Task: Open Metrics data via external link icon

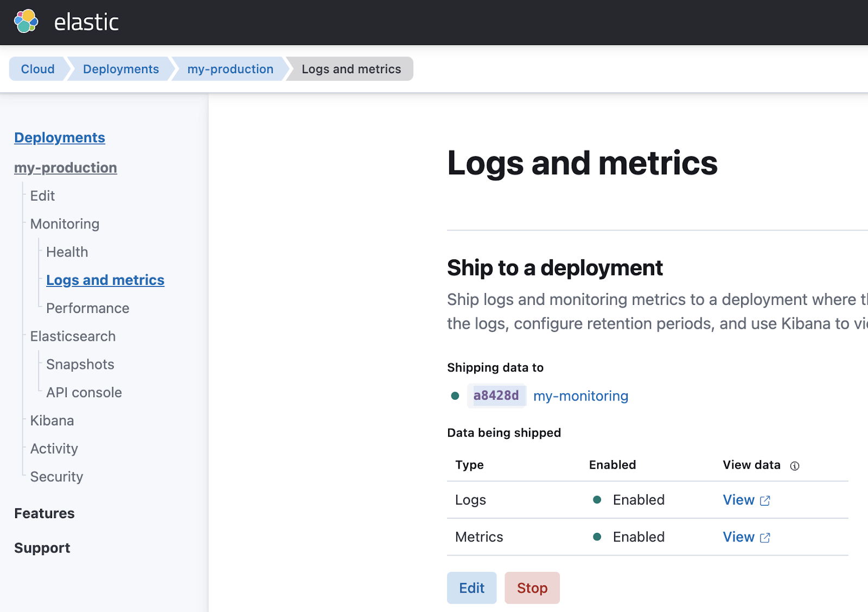Action: (764, 537)
